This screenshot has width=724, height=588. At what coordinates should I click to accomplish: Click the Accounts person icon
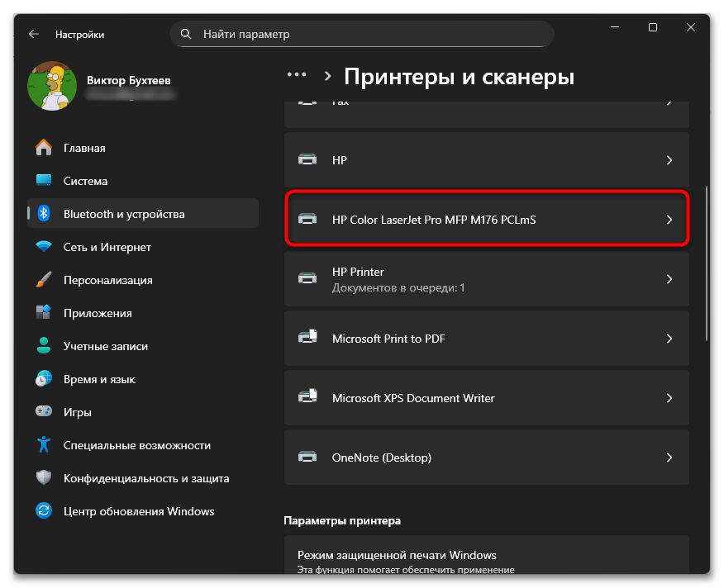(x=44, y=346)
